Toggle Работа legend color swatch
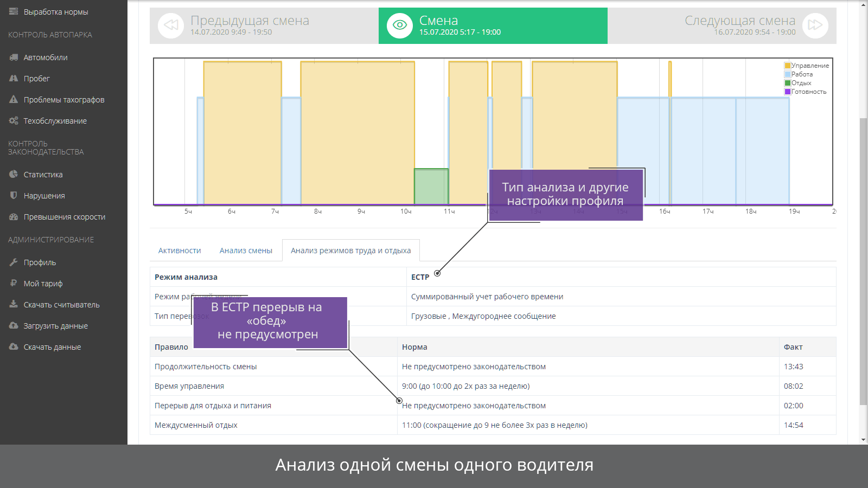This screenshot has height=488, width=868. click(x=788, y=74)
